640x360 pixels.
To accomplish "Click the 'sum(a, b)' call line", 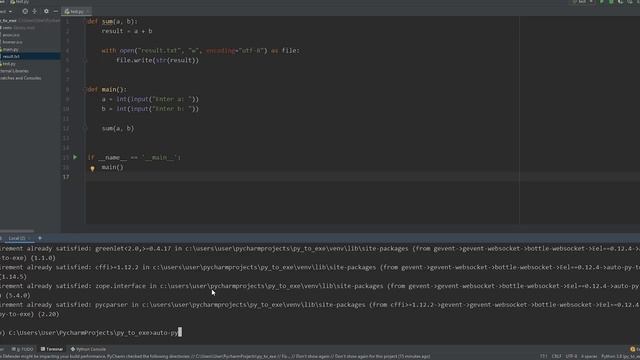I will (118, 128).
